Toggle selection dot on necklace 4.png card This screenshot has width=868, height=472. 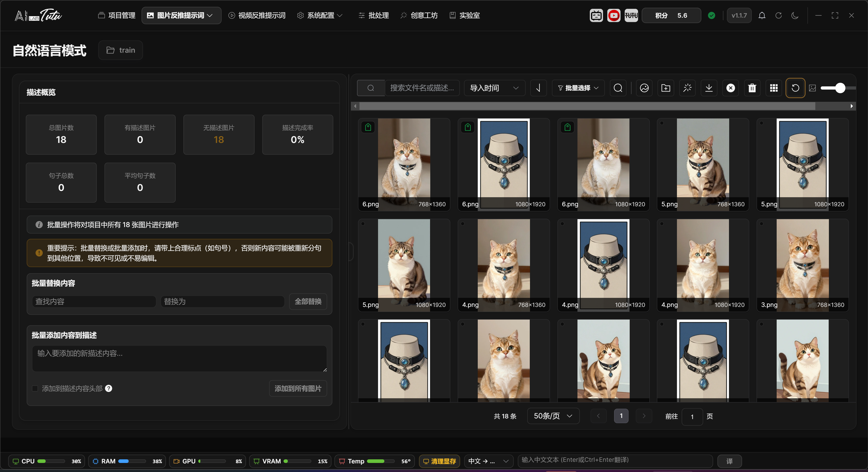tap(562, 224)
